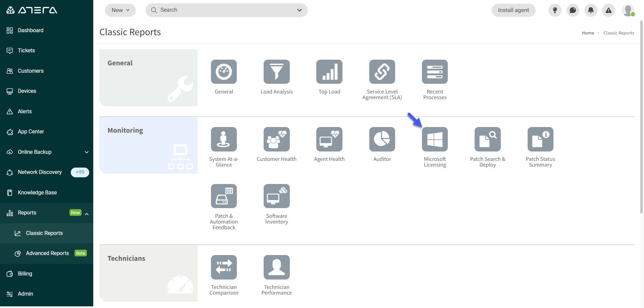The width and height of the screenshot is (644, 308).
Task: Click the Install agent button
Action: point(513,10)
